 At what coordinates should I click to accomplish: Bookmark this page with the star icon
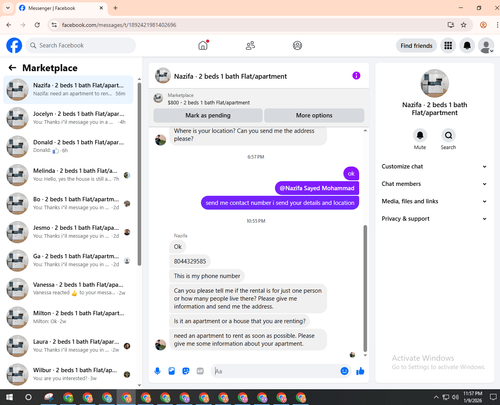click(x=464, y=25)
